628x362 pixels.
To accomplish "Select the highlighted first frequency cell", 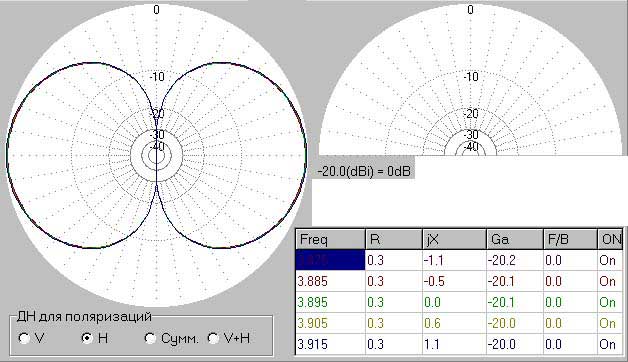I will click(330, 260).
